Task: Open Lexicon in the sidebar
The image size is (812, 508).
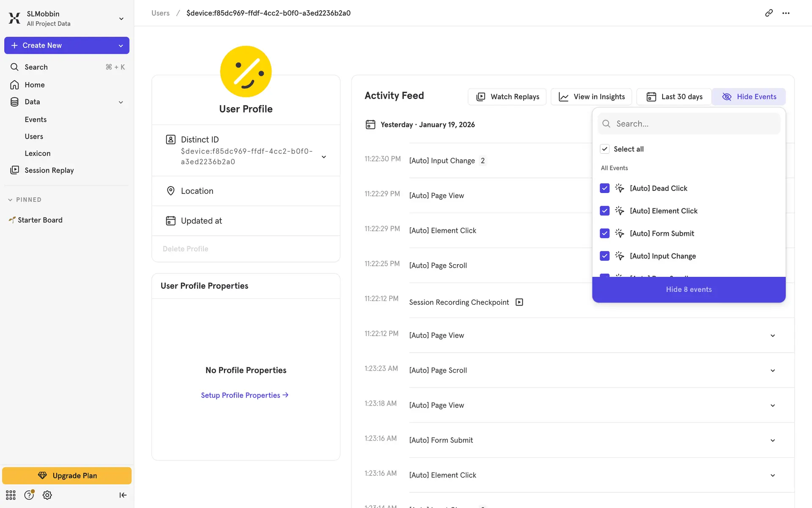Action: (37, 153)
